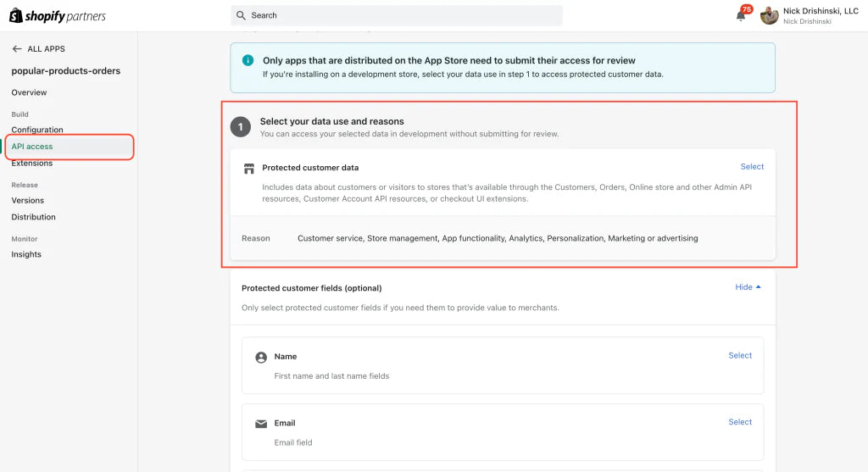Click the user profile avatar

[769, 15]
